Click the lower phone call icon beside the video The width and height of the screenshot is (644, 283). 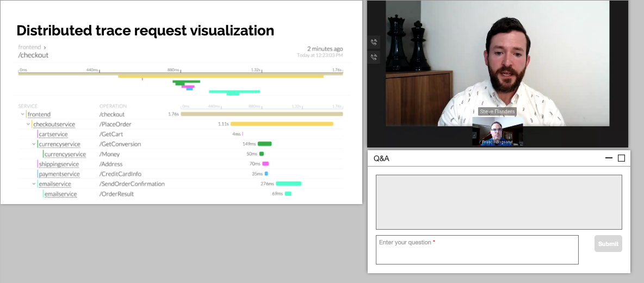click(374, 57)
